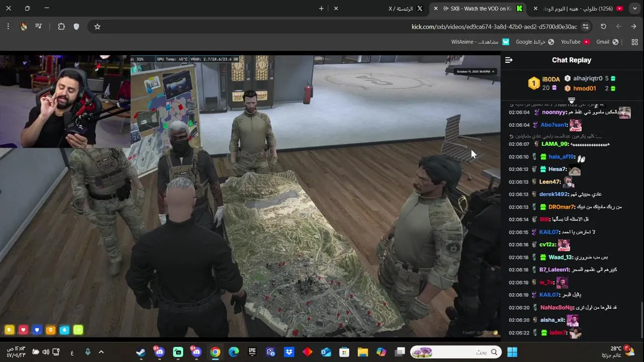Open the apps grid in bookmarks bar

pyautogui.click(x=634, y=42)
